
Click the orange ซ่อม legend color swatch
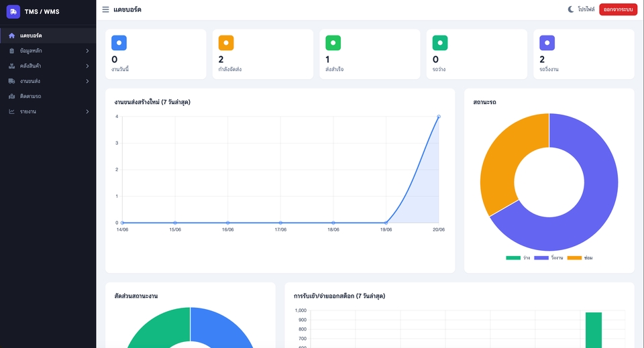pos(574,257)
